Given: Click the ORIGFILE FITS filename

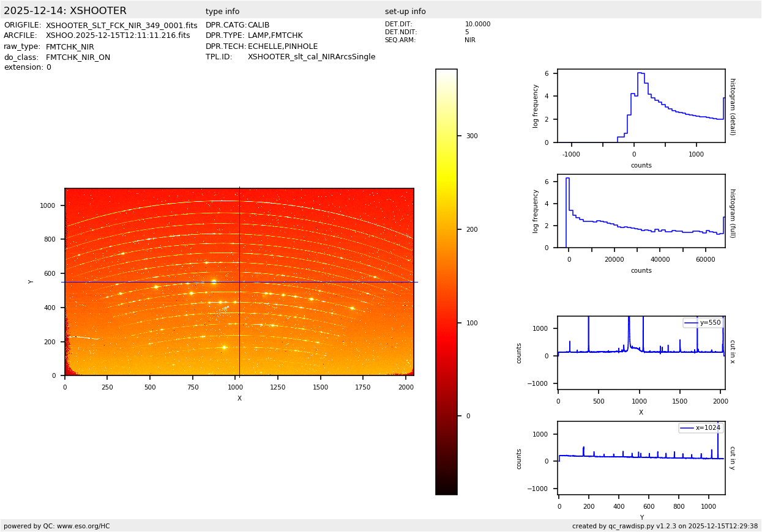Looking at the screenshot, I should (x=121, y=26).
